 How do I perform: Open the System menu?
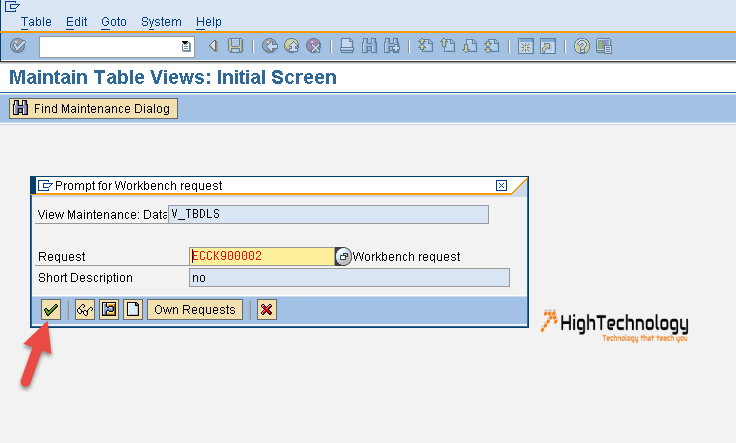click(x=161, y=22)
